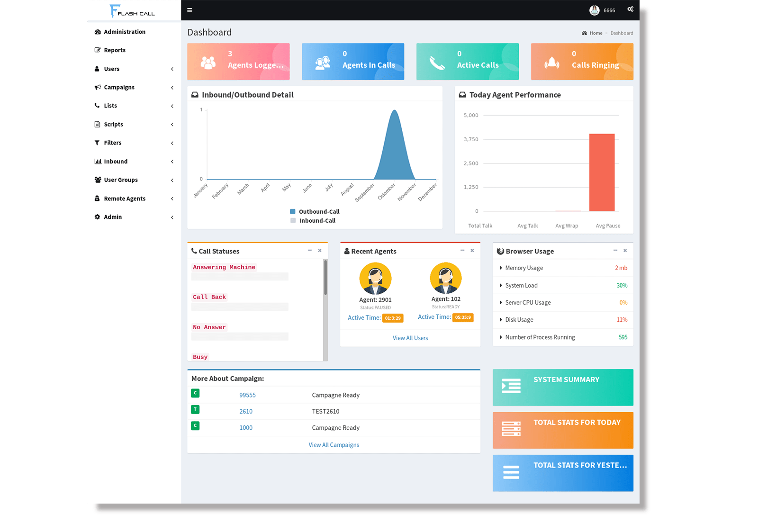
Task: Open the Scripts section via its icon
Action: pos(97,124)
